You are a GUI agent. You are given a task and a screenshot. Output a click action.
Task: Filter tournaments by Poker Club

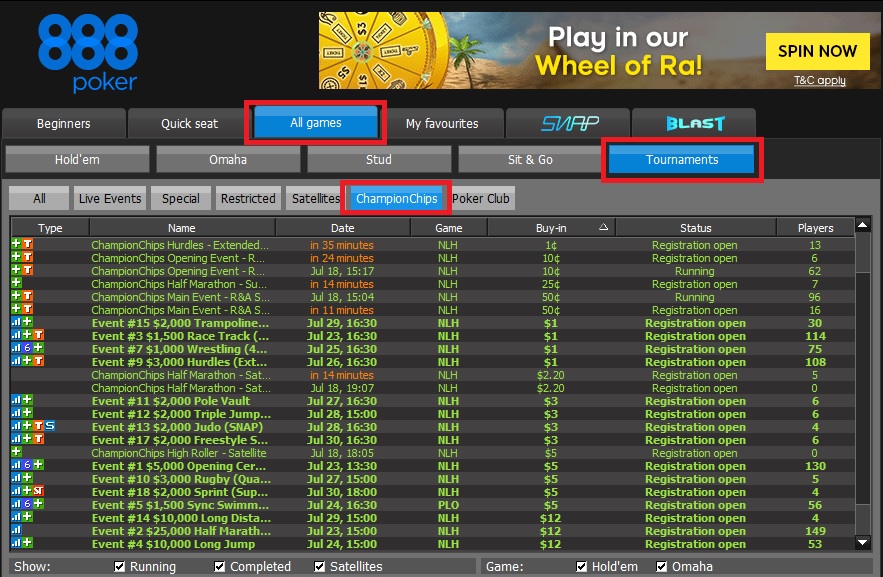(481, 198)
